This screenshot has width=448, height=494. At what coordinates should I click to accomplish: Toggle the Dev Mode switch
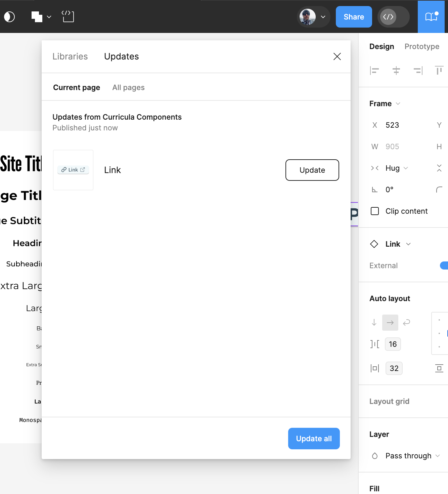point(393,17)
